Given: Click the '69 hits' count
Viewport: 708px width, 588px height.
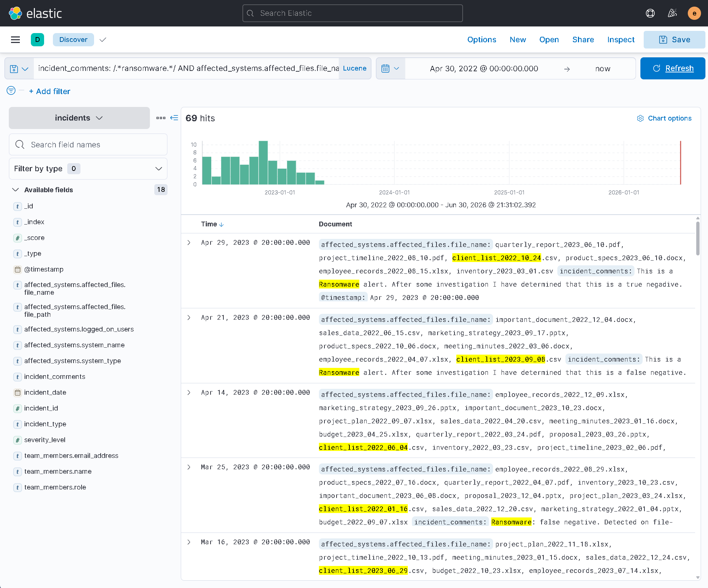Looking at the screenshot, I should click(200, 118).
